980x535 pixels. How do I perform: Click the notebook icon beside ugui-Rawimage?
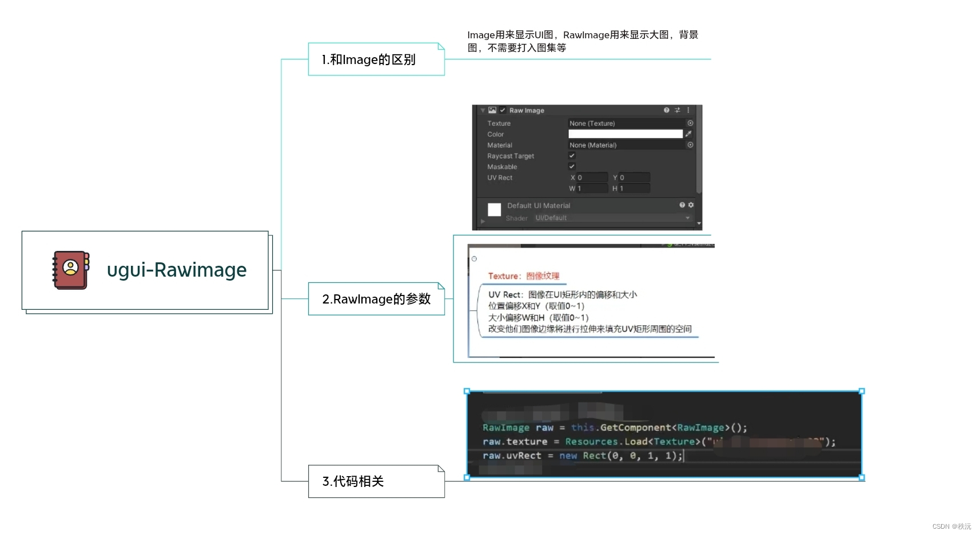coord(71,270)
